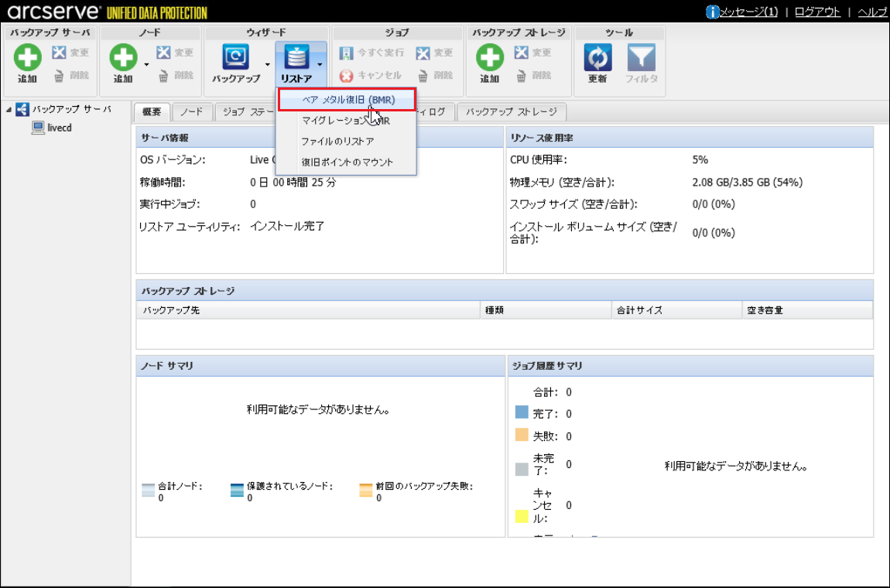Screen dimensions: 890x588
Task: Select File Restore (ファイルのリストア) menu item
Action: 347,142
